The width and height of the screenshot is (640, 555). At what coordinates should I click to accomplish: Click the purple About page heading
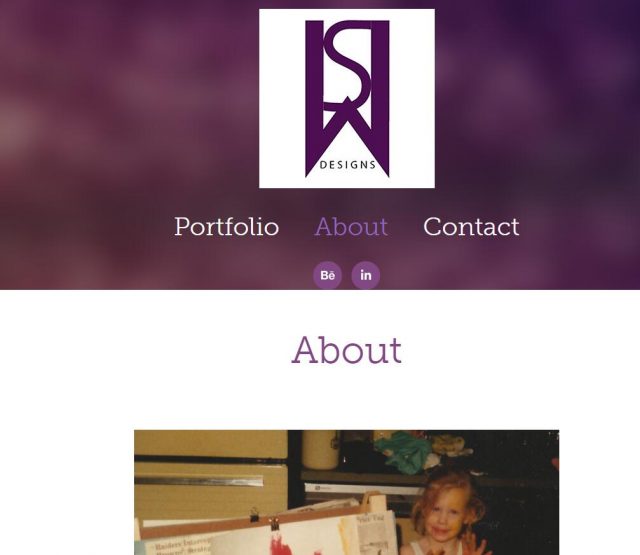point(347,350)
